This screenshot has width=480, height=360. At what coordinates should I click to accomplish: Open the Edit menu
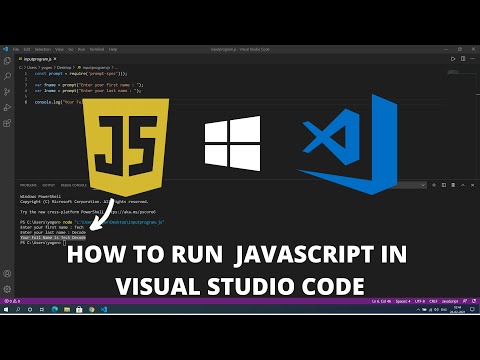pyautogui.click(x=27, y=49)
